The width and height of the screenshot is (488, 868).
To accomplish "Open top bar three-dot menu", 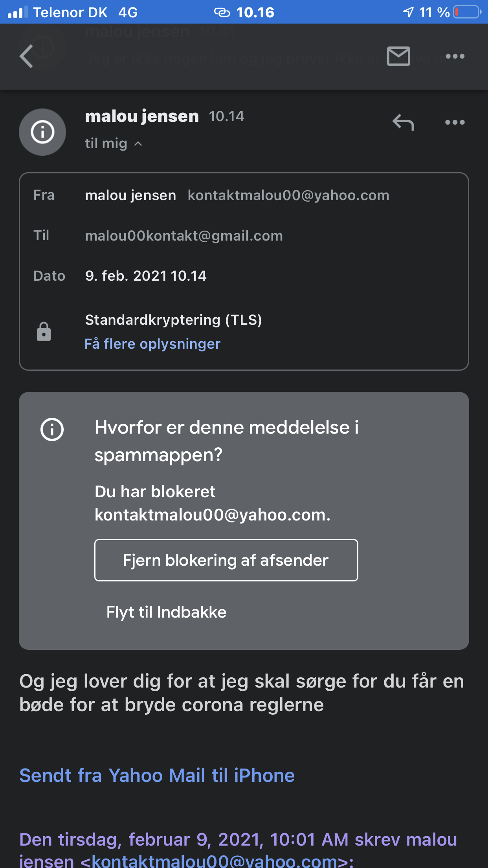I will 455,56.
